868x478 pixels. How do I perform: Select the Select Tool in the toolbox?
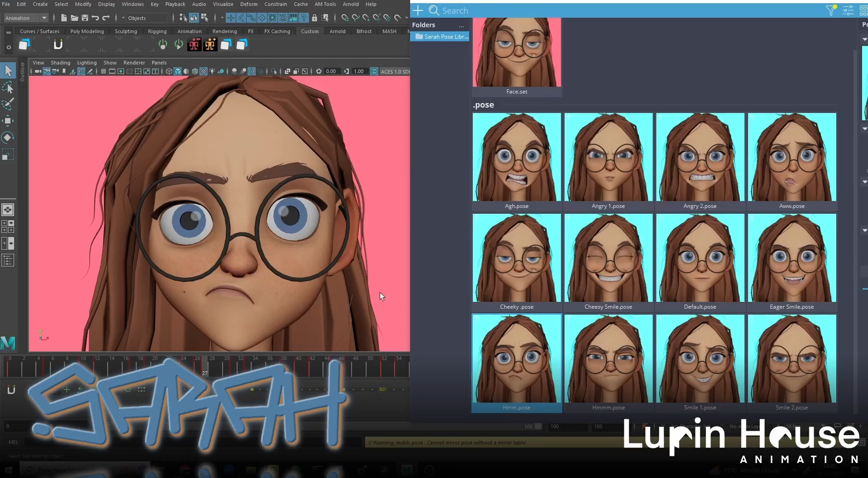click(x=8, y=71)
